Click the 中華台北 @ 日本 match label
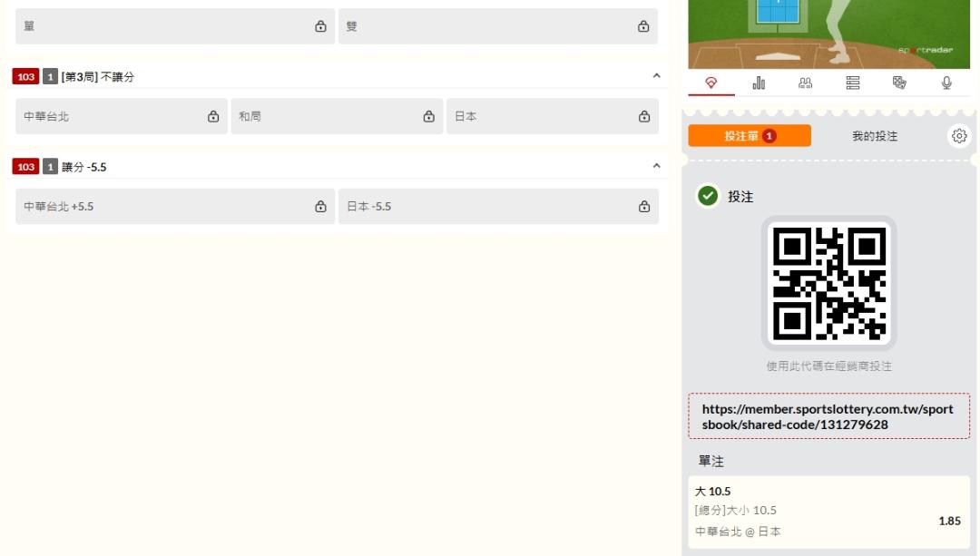Image resolution: width=980 pixels, height=556 pixels. [738, 532]
